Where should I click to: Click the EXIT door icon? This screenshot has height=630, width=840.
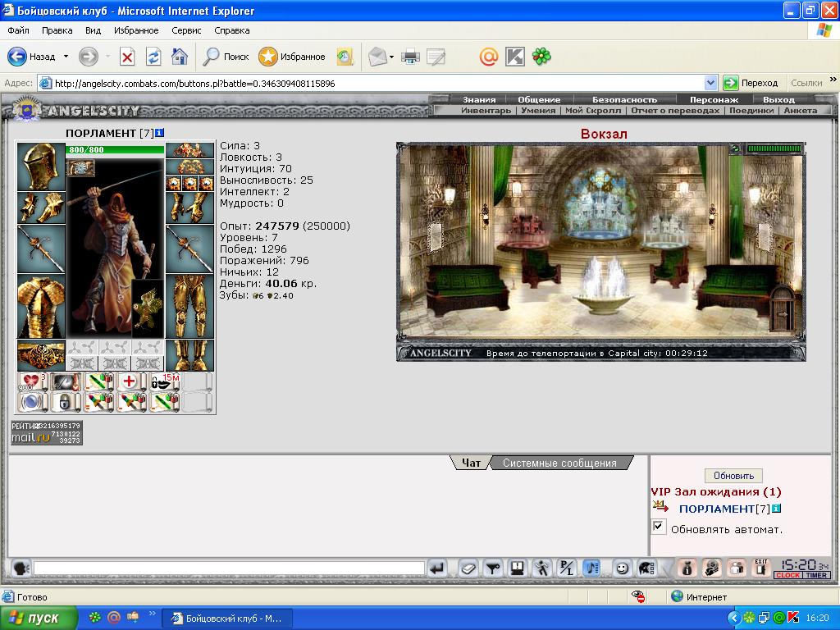761,568
